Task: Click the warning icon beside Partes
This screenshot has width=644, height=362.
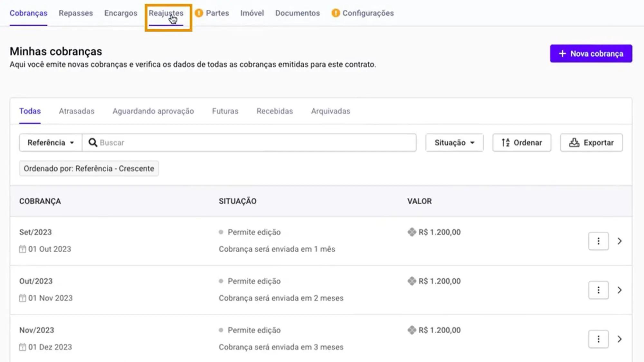Action: [199, 13]
